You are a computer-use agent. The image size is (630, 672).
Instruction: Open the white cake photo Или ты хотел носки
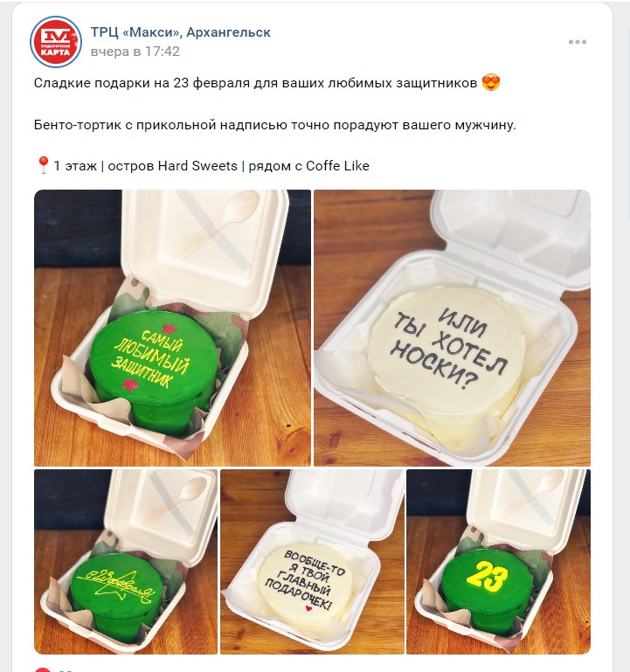click(452, 328)
